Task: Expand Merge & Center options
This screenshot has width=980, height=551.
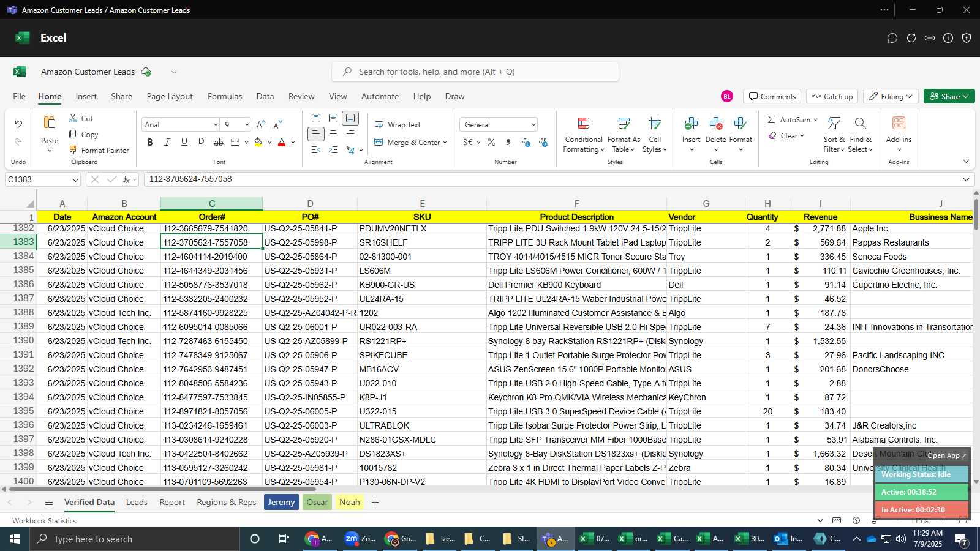Action: coord(445,143)
